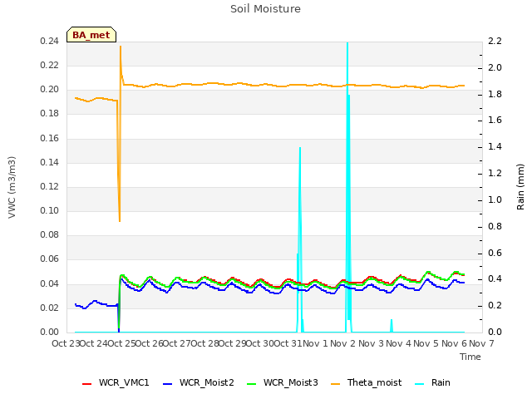The width and height of the screenshot is (532, 399).
Task: Click the green WCR_Moist3 legend swatch
Action: (251, 384)
